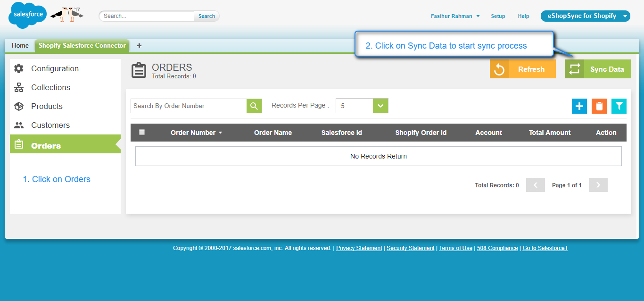Click the Refresh button

click(523, 69)
